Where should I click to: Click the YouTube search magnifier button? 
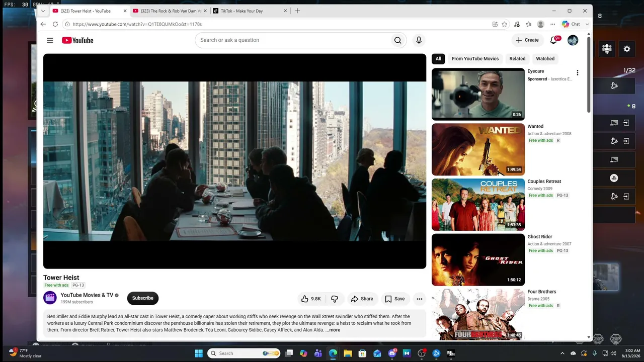click(397, 40)
